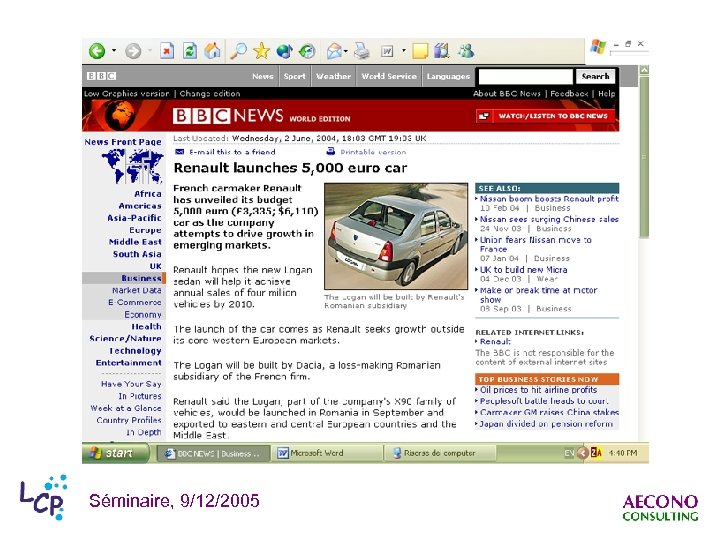
Task: Open Country Profiles link
Action: click(129, 420)
